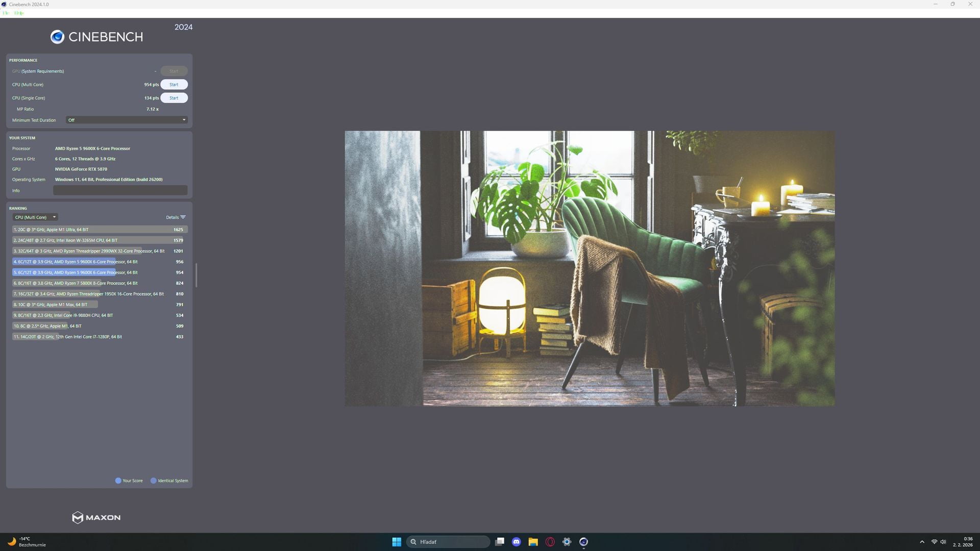Select the Apple M1 Max ranking row
980x551 pixels.
point(100,305)
